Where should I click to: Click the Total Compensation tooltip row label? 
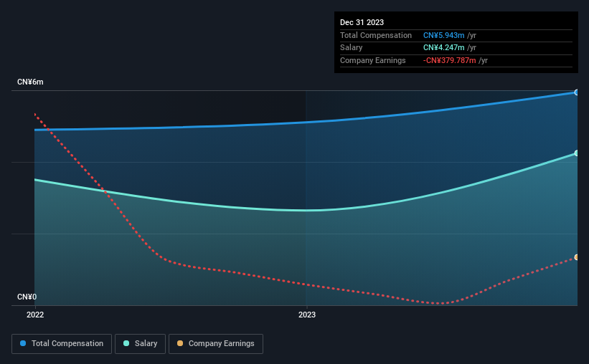(x=376, y=35)
